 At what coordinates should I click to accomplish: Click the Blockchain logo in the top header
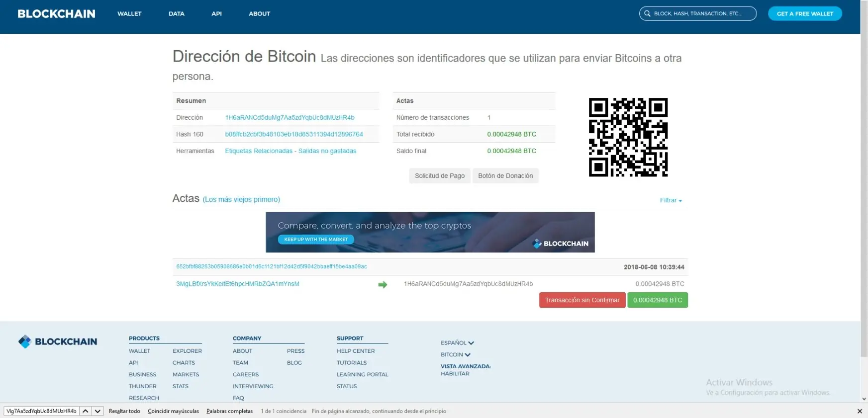[56, 14]
